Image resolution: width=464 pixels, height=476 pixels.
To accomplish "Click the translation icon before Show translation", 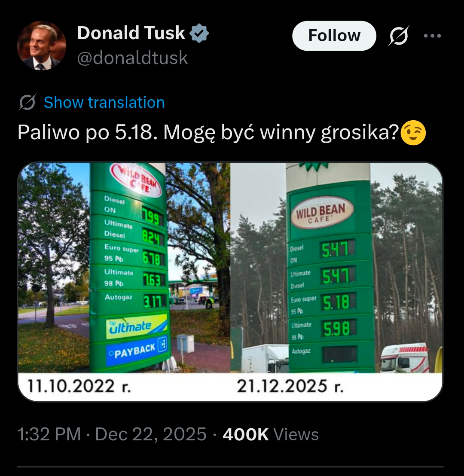I will [x=27, y=103].
